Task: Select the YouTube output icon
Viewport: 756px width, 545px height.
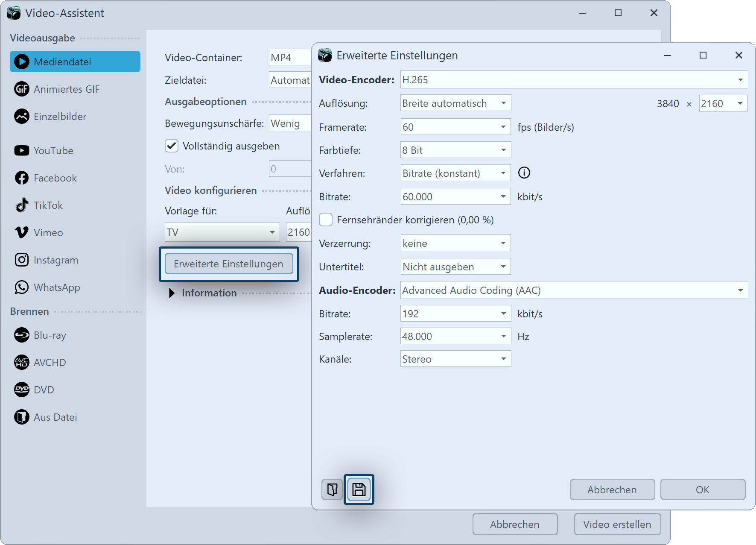Action: coord(21,151)
